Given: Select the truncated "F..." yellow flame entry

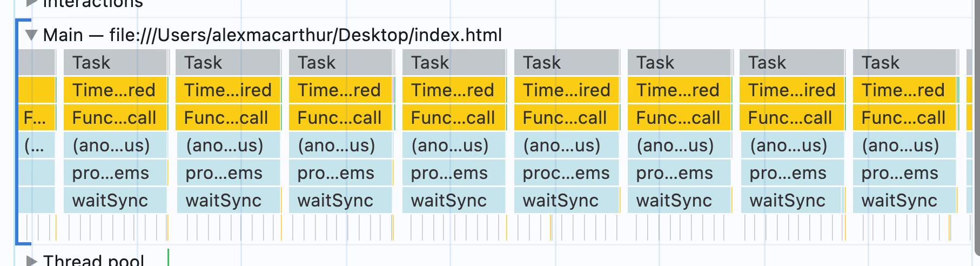Looking at the screenshot, I should 37,118.
